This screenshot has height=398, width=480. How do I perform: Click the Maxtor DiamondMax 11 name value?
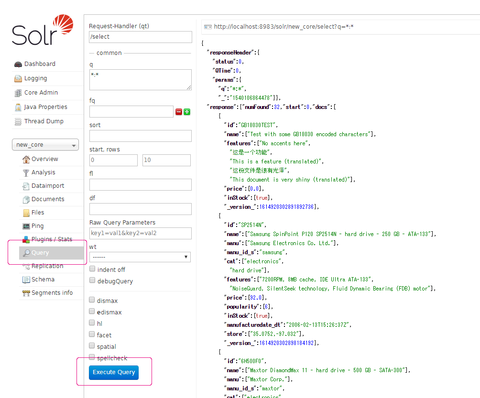click(326, 370)
